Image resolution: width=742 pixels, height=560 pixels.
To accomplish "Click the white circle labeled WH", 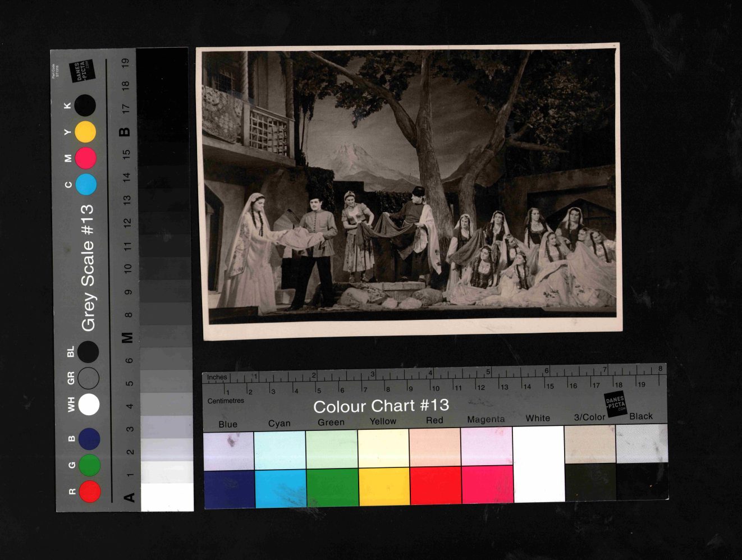I will 89,404.
